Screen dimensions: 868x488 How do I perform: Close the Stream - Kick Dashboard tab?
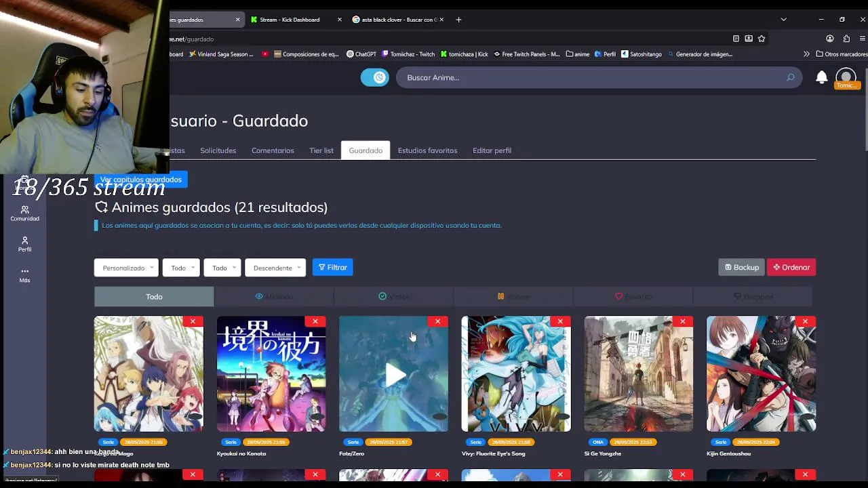(x=340, y=20)
